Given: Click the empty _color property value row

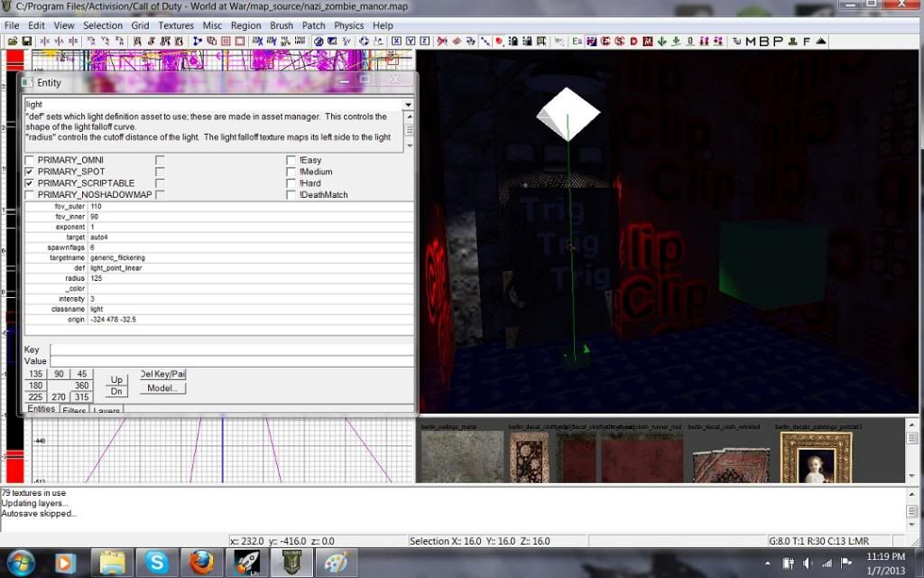Looking at the screenshot, I should (x=251, y=288).
